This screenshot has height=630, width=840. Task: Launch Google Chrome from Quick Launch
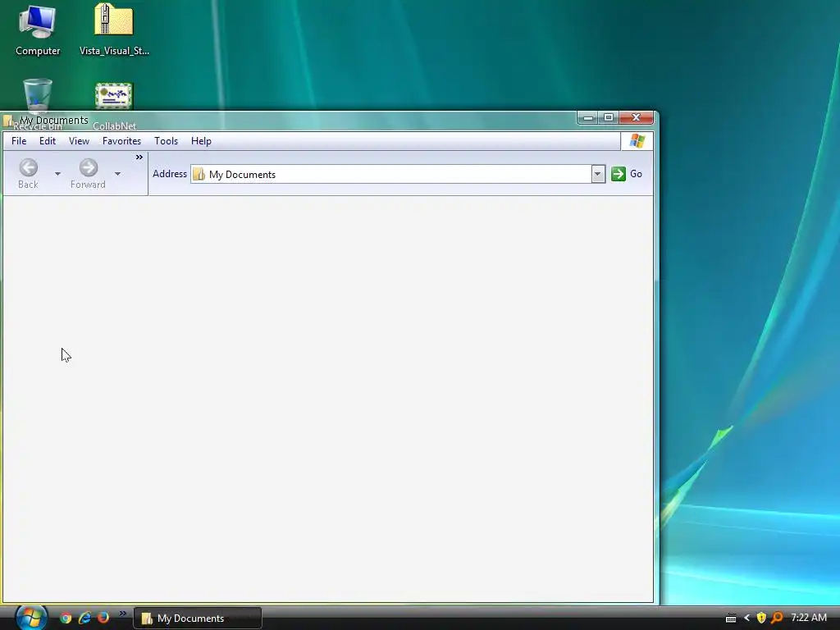click(x=66, y=618)
